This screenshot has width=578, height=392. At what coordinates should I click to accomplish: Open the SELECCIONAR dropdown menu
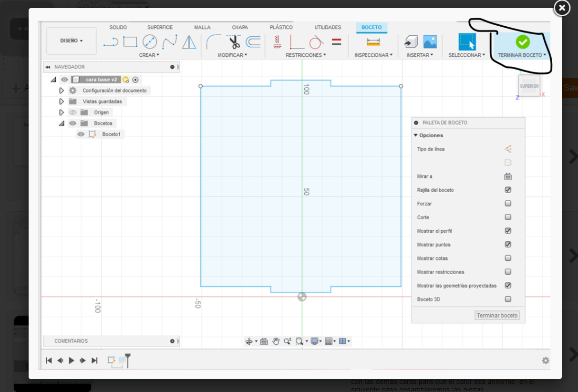coord(467,55)
